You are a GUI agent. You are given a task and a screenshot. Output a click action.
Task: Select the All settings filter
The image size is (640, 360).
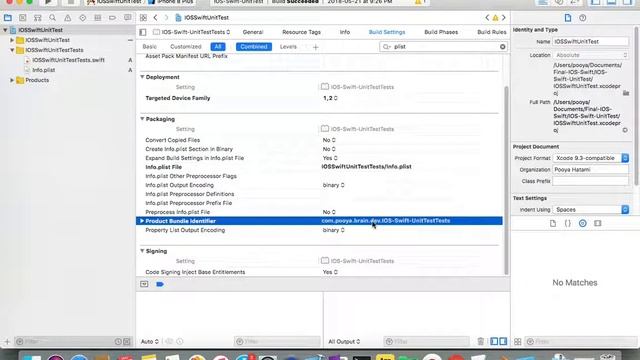coord(218,47)
